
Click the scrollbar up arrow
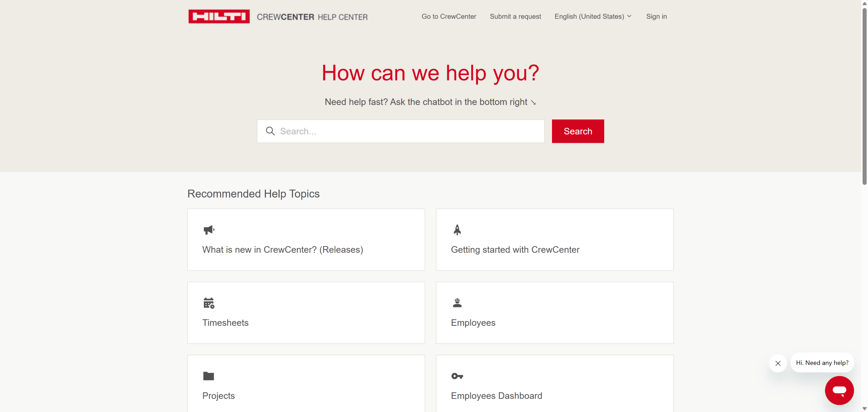[864, 3]
